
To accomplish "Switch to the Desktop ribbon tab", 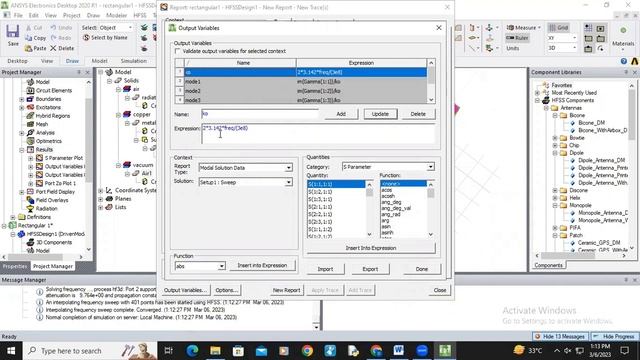I will [x=17, y=61].
